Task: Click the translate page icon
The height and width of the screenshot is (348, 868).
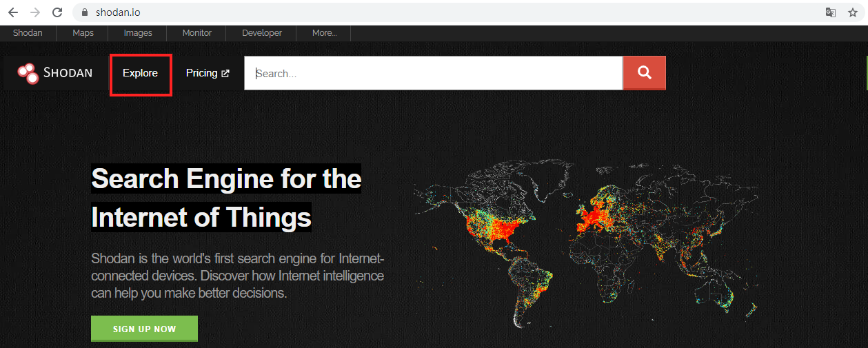Action: [831, 12]
